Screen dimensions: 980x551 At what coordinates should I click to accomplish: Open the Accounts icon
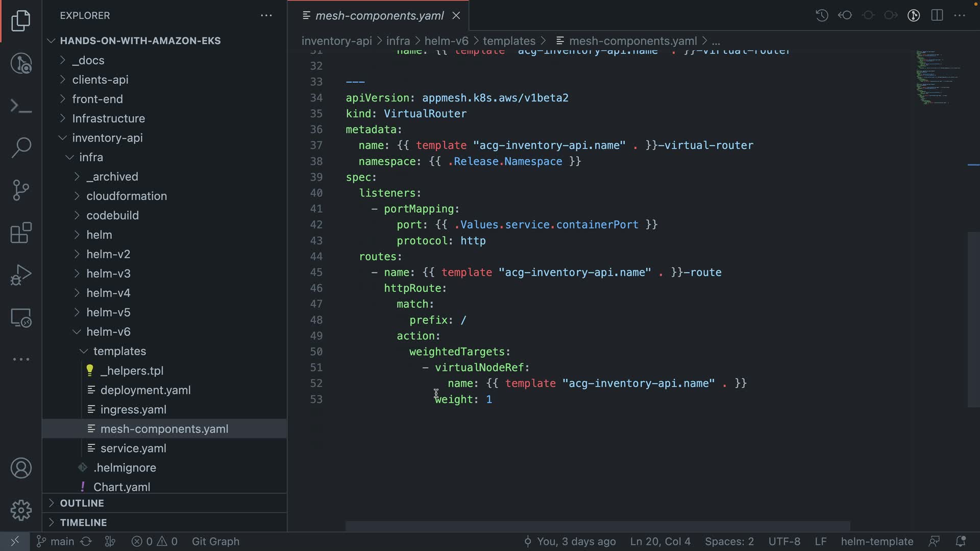pos(21,468)
